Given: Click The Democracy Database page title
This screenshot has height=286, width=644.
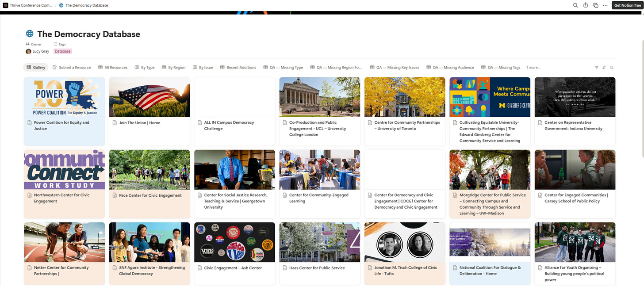Looking at the screenshot, I should (88, 34).
